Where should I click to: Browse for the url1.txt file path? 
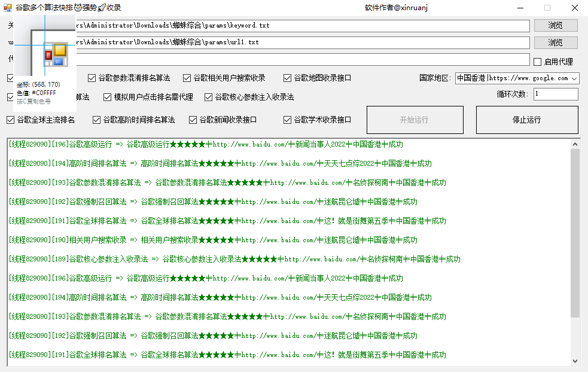555,42
